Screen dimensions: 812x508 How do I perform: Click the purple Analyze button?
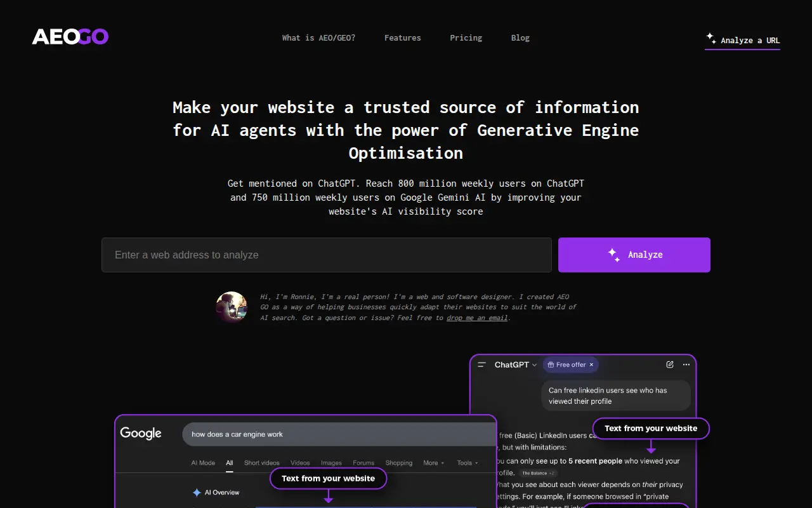click(634, 255)
